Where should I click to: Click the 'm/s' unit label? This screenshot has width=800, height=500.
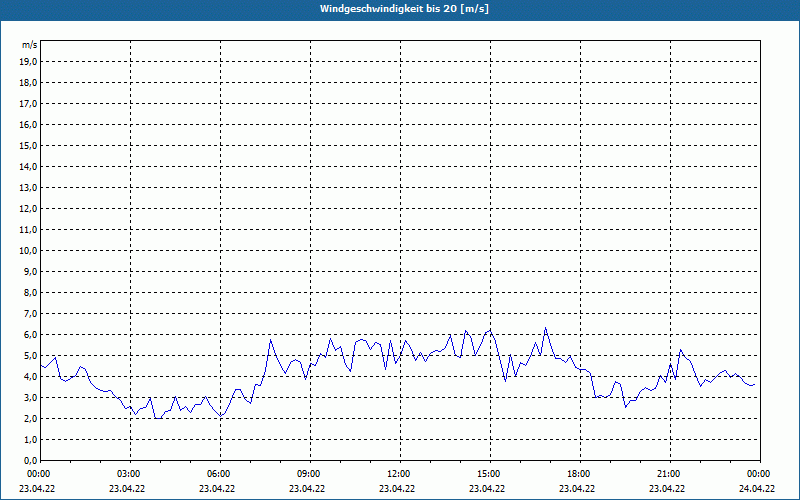(30, 45)
